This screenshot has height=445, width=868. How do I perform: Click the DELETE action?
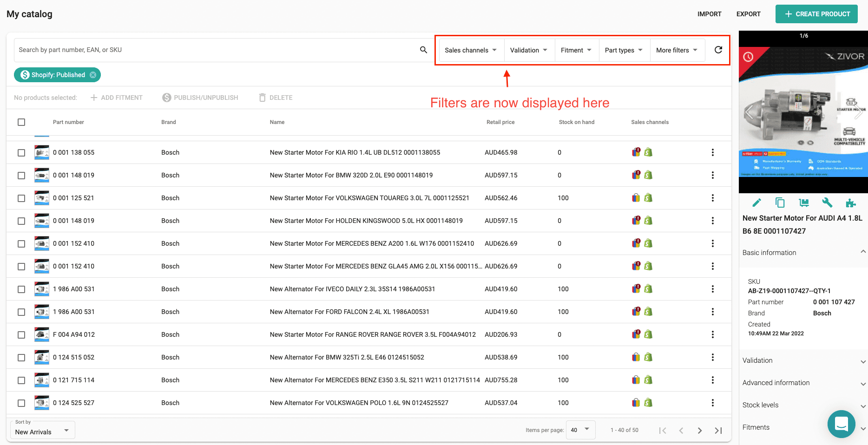point(276,98)
